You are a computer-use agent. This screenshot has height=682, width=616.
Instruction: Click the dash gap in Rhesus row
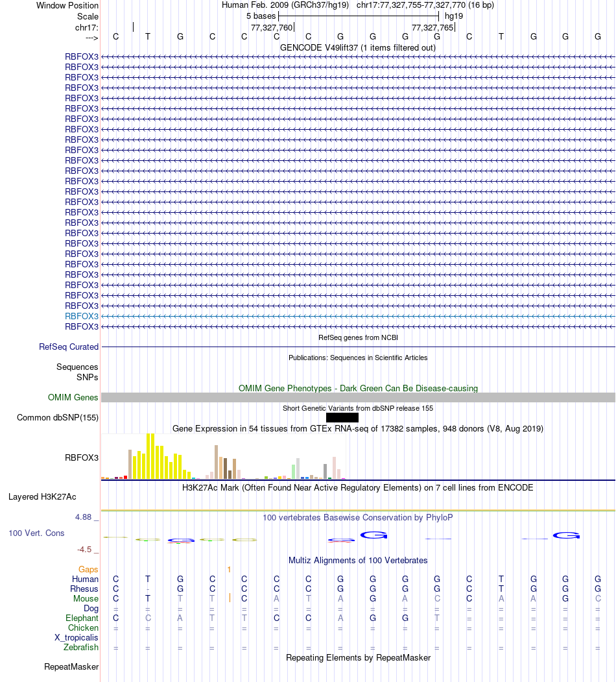(x=148, y=589)
